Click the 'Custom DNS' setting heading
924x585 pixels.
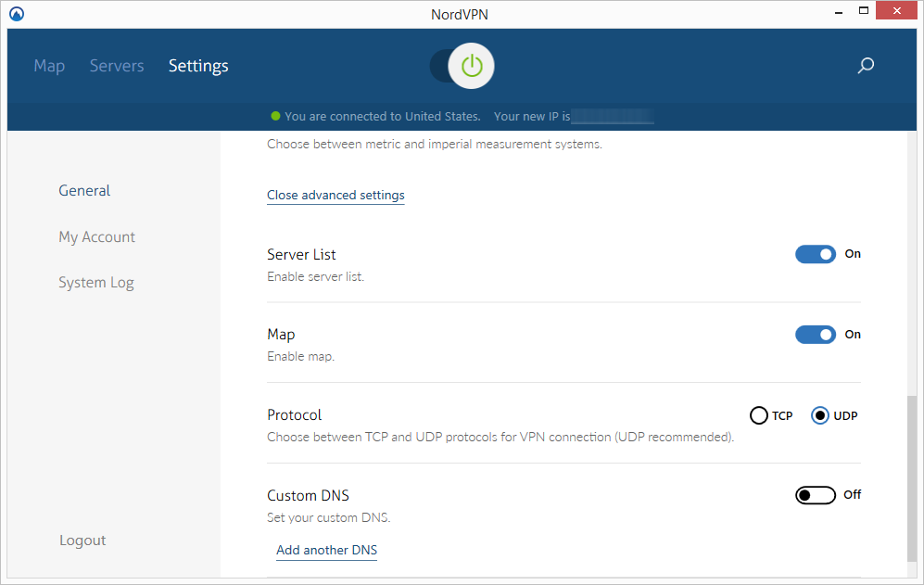click(x=309, y=496)
